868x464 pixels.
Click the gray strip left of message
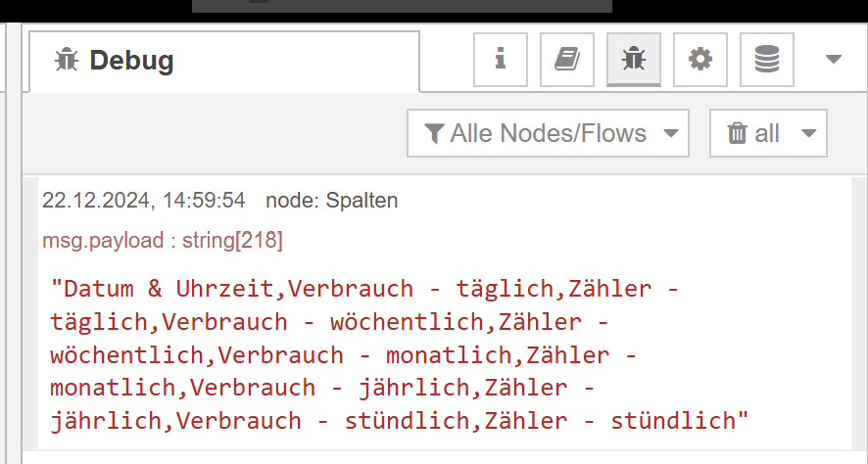pyautogui.click(x=30, y=313)
